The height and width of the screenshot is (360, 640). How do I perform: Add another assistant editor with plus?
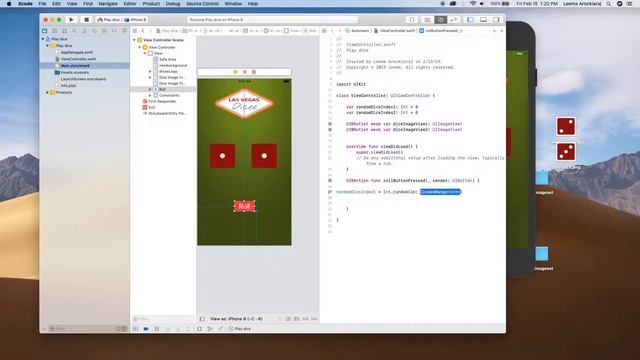tap(494, 31)
